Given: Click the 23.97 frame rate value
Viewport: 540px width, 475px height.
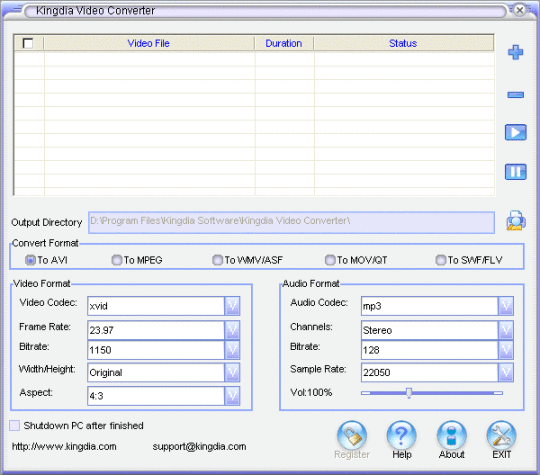Looking at the screenshot, I should click(156, 330).
